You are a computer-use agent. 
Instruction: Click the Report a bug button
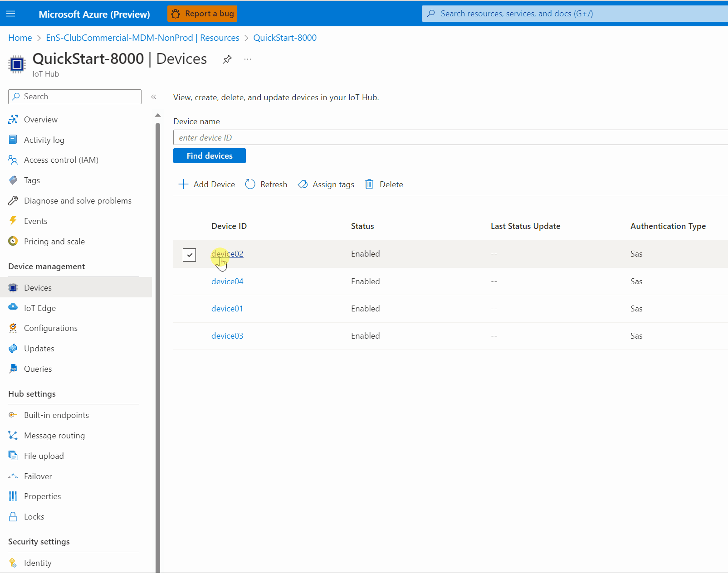pos(202,14)
